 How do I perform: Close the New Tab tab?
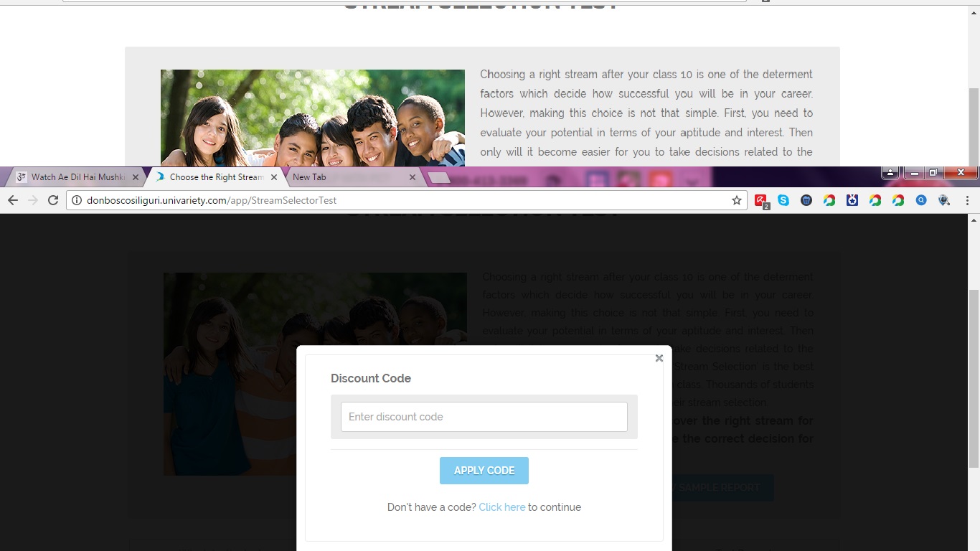point(413,177)
